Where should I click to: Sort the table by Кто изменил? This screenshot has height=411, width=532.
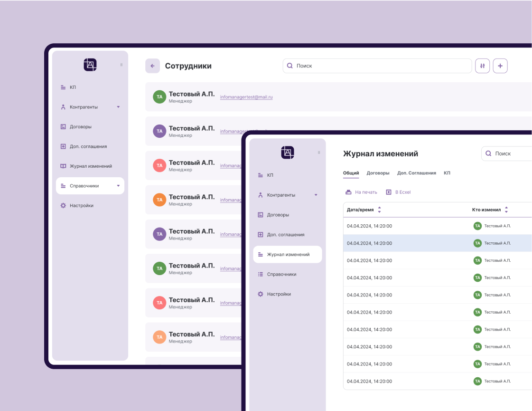click(x=506, y=210)
